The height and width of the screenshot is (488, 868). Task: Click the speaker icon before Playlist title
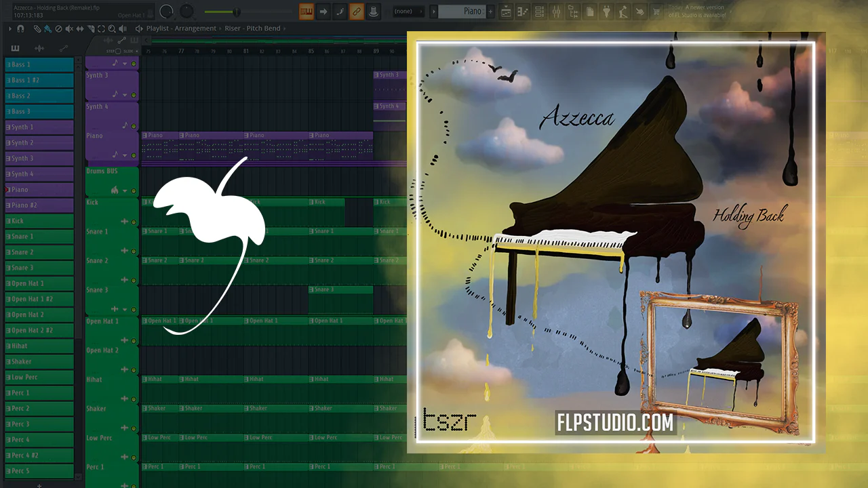click(139, 28)
